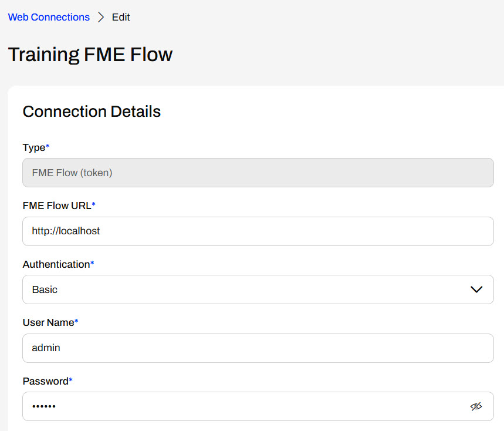
Task: Click into the FME Flow URL field
Action: [258, 231]
